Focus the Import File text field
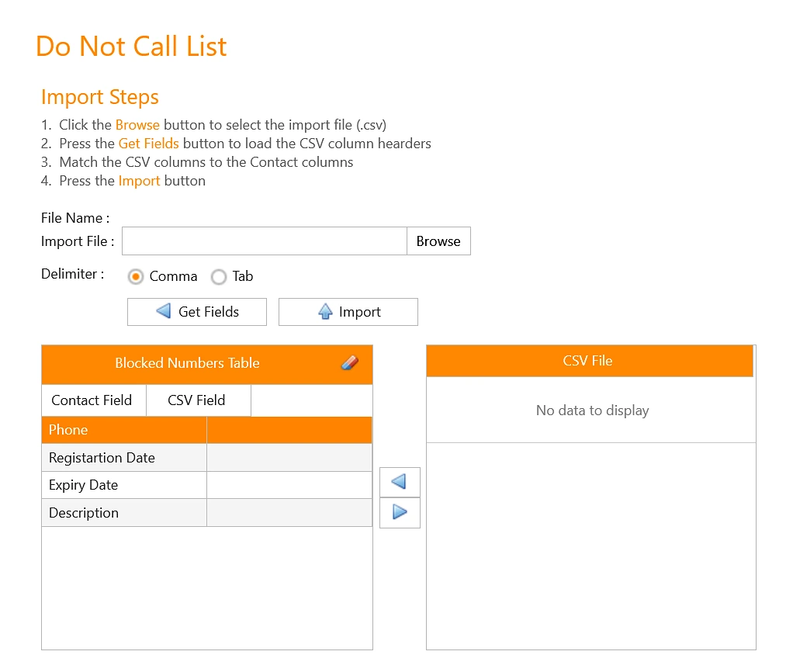Screen dimensions: 793x672 coord(265,241)
